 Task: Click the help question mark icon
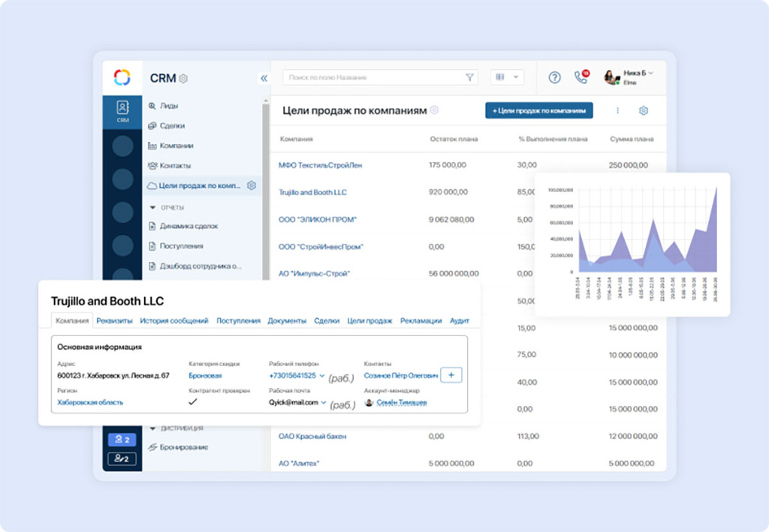[x=554, y=77]
